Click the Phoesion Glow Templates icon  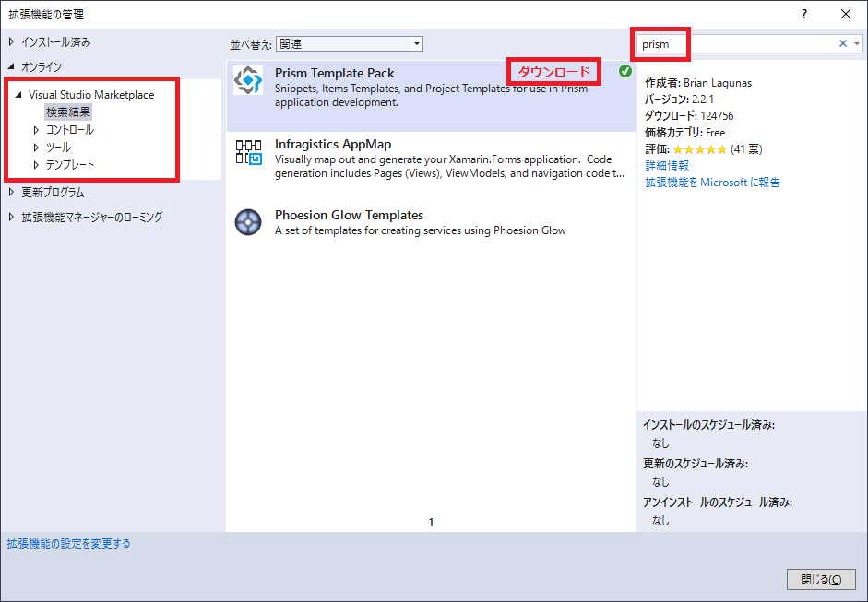pos(248,222)
